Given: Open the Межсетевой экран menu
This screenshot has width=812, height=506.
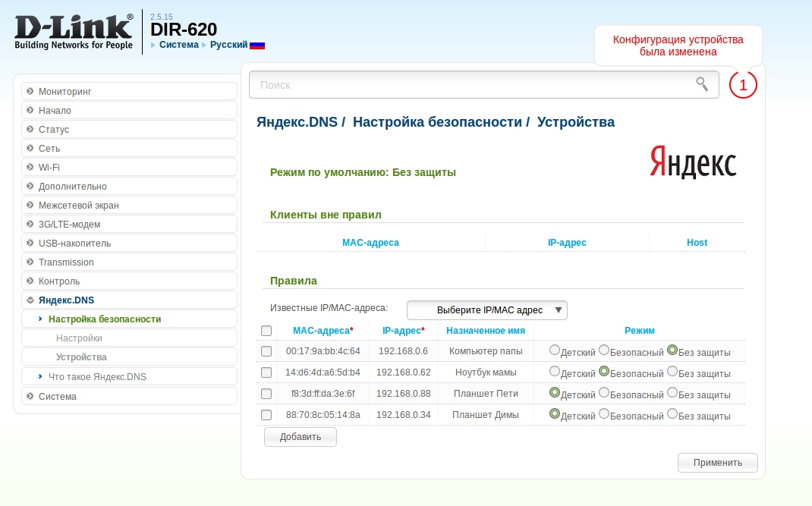Looking at the screenshot, I should point(78,205).
